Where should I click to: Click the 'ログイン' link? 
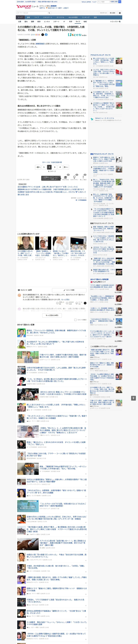pos(42,8)
